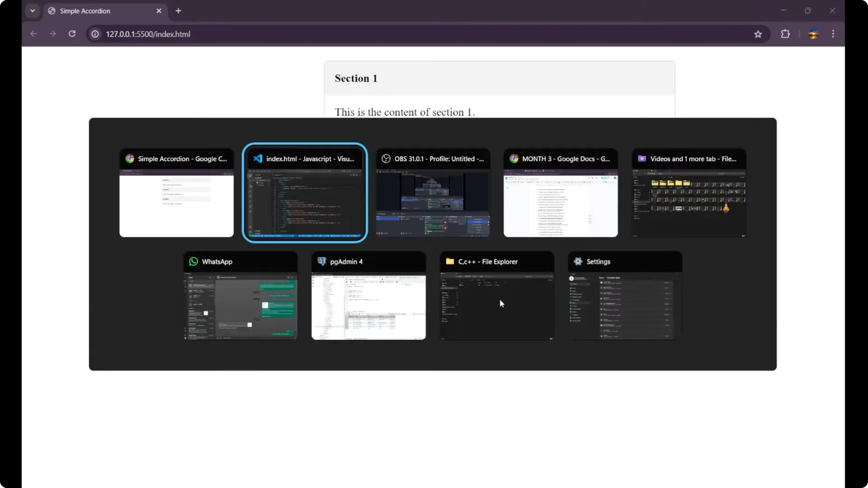
Task: Open the browser extensions puzzle-piece icon
Action: pos(786,34)
